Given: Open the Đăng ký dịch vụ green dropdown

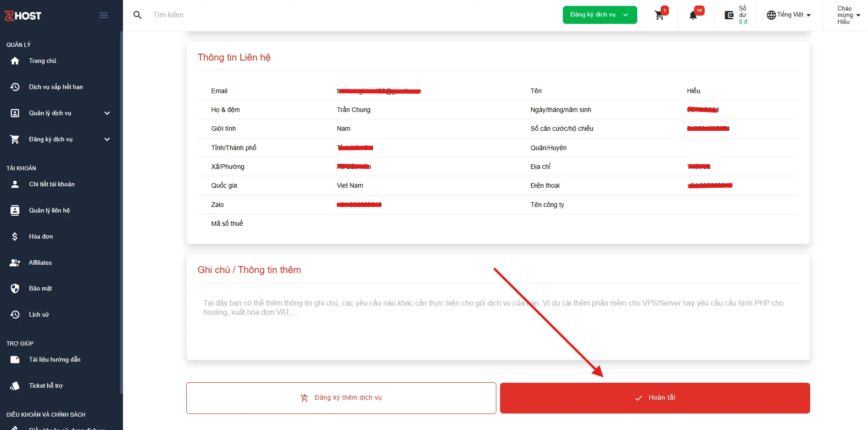Looking at the screenshot, I should 600,15.
